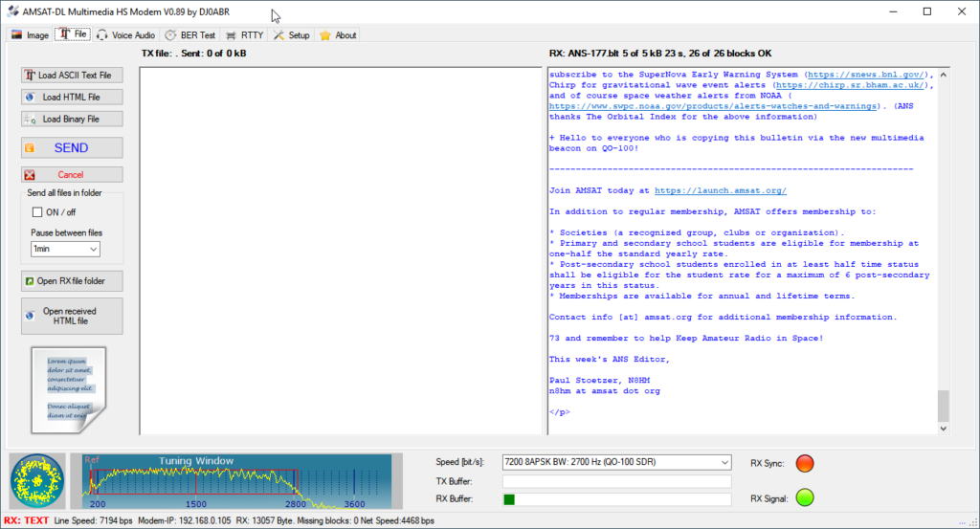980x529 pixels.
Task: Click the Line Speed: 7194 bps status text
Action: [93, 520]
